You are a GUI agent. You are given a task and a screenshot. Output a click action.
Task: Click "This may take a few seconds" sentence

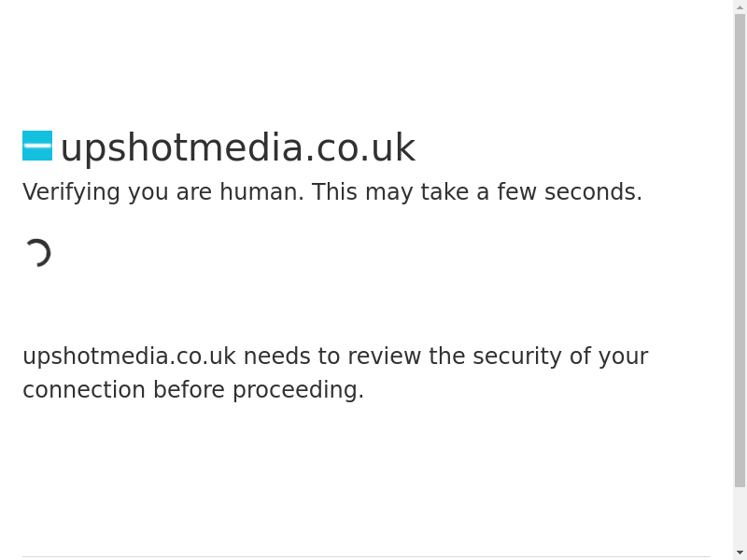(476, 192)
